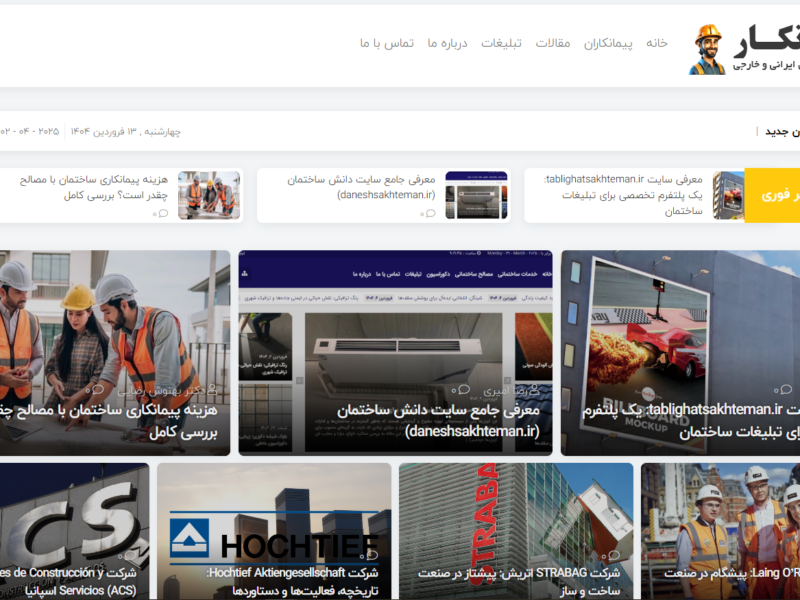The width and height of the screenshot is (800, 600).
Task: Open the خانه menu item
Action: 657,43
